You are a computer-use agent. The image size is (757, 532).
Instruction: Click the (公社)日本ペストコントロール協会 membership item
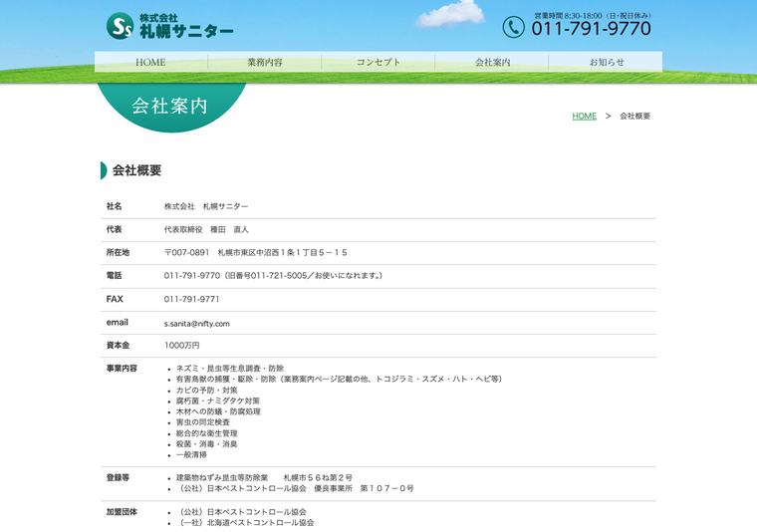coord(241,512)
